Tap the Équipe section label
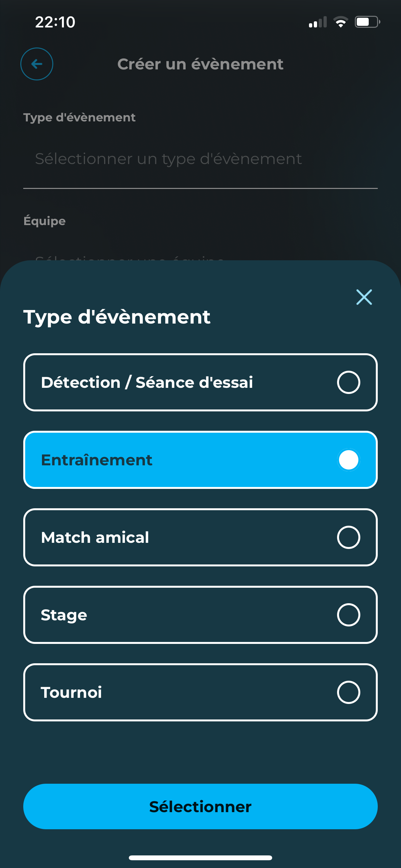The image size is (401, 868). (45, 221)
